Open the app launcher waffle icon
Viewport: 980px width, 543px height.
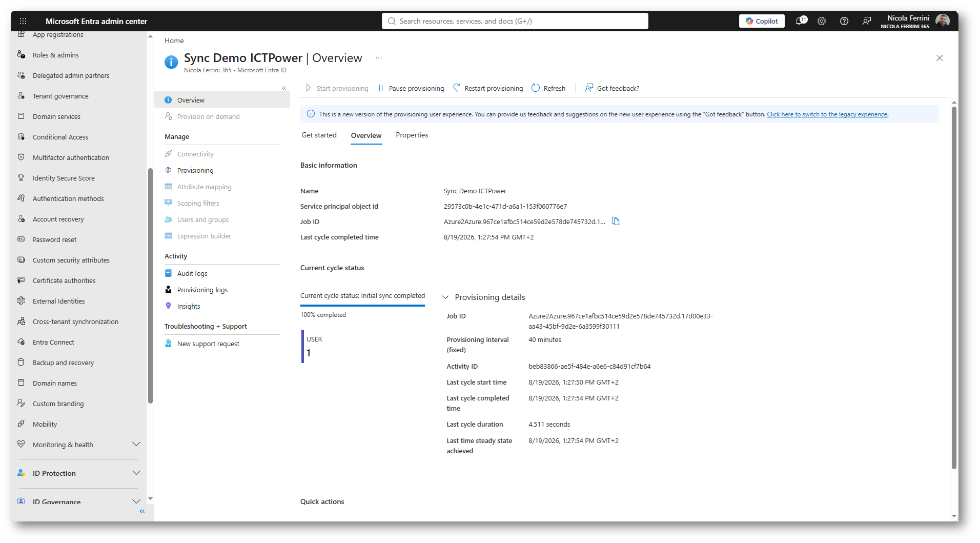click(23, 21)
